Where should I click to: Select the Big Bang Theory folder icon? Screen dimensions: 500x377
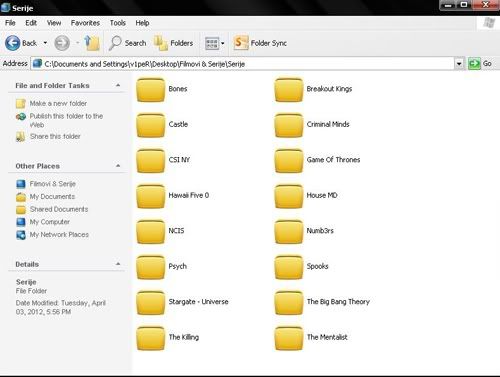click(x=289, y=303)
